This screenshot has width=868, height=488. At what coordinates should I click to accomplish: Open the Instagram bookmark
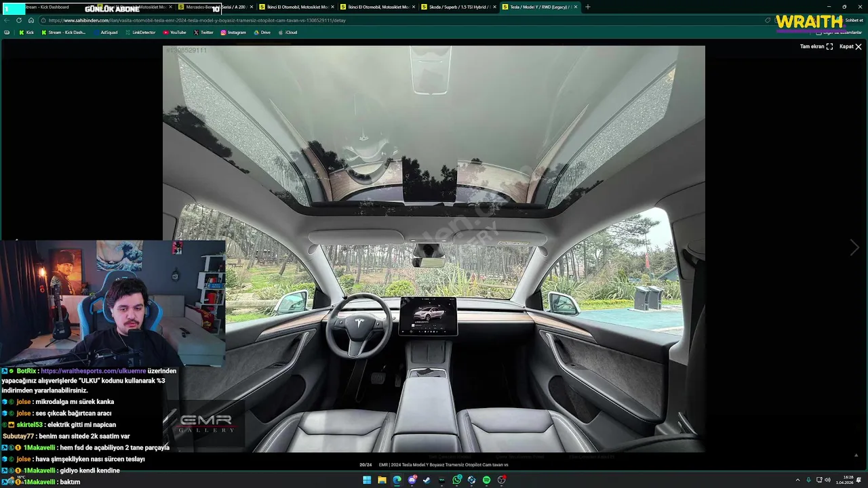point(233,33)
